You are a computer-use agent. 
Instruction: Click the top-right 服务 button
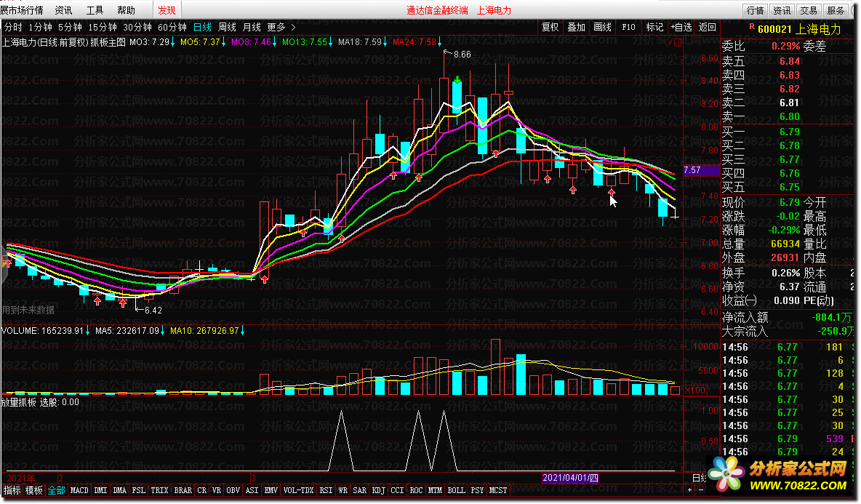click(x=836, y=10)
